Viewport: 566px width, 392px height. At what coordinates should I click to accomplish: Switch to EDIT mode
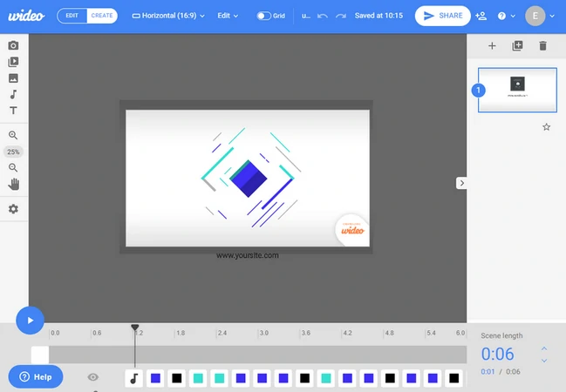[72, 16]
